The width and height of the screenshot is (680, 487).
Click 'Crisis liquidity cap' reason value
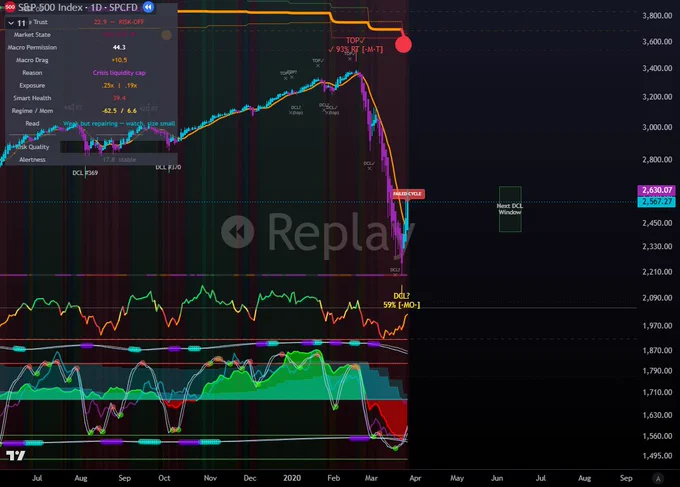click(x=119, y=73)
